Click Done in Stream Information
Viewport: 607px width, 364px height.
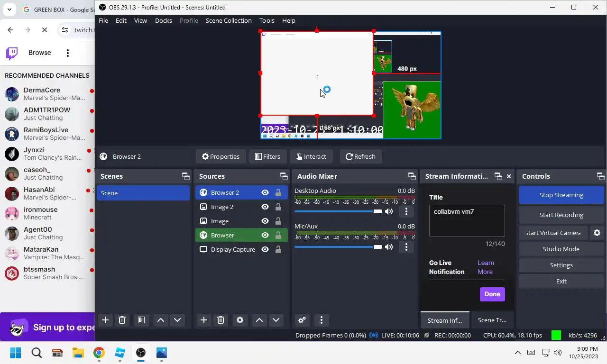[x=492, y=294]
